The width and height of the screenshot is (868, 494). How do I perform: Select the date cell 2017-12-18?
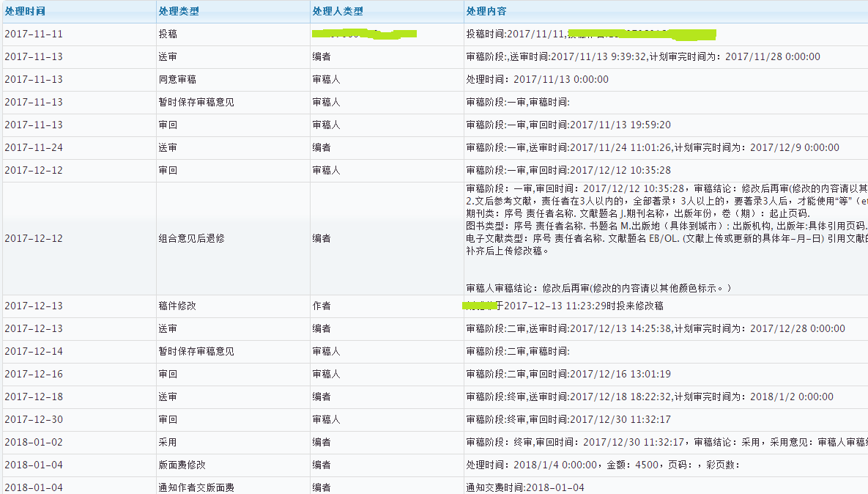coord(34,397)
